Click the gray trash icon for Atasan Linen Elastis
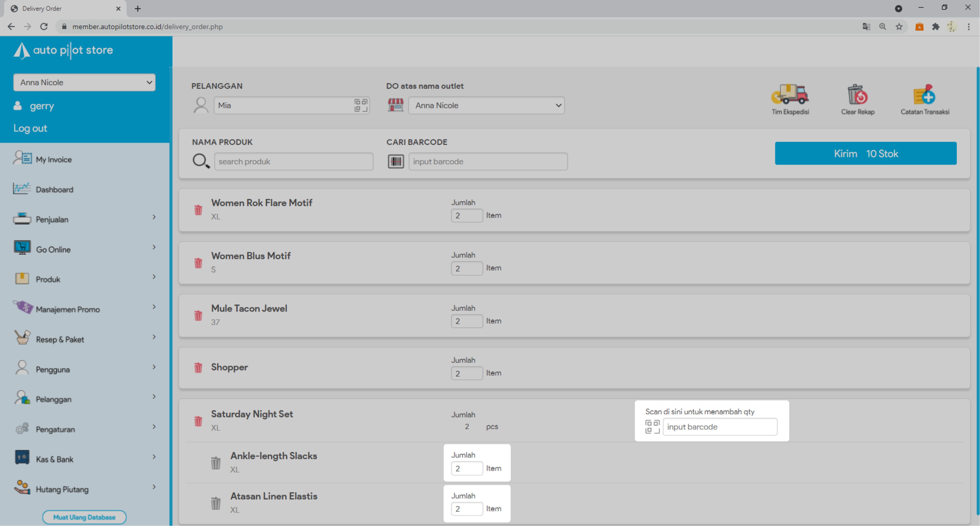This screenshot has height=526, width=980. click(216, 503)
